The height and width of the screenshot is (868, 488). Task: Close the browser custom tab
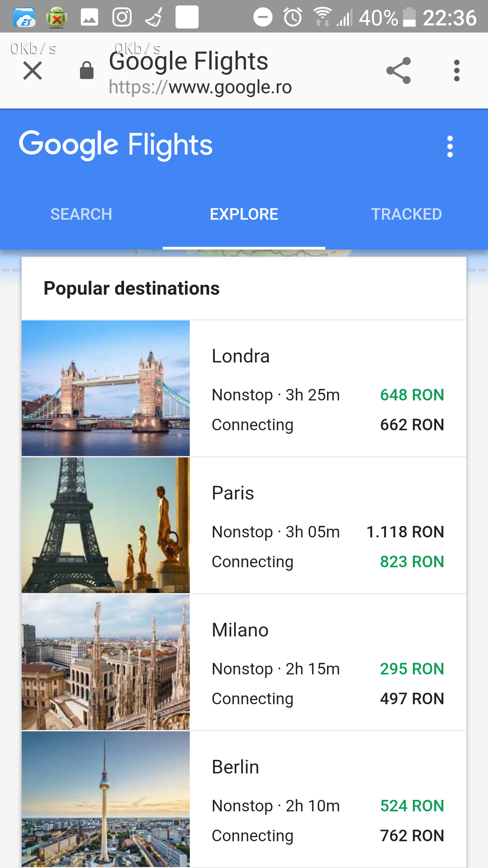33,71
